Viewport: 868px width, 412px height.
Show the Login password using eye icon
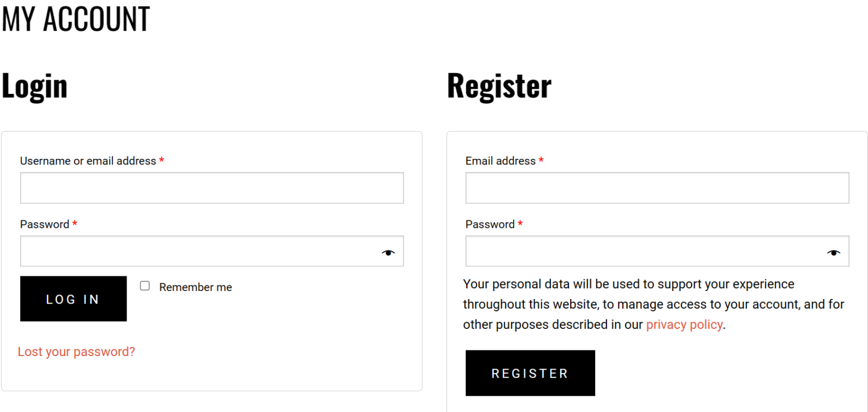coord(388,253)
